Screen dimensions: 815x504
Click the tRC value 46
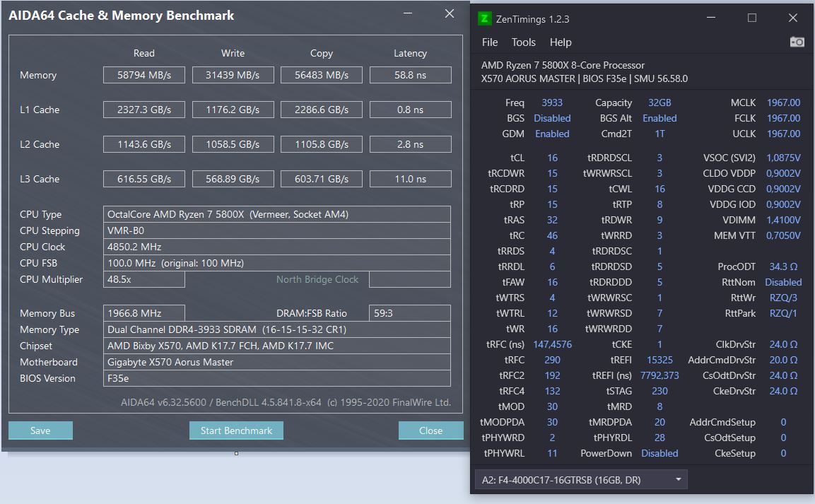click(552, 235)
